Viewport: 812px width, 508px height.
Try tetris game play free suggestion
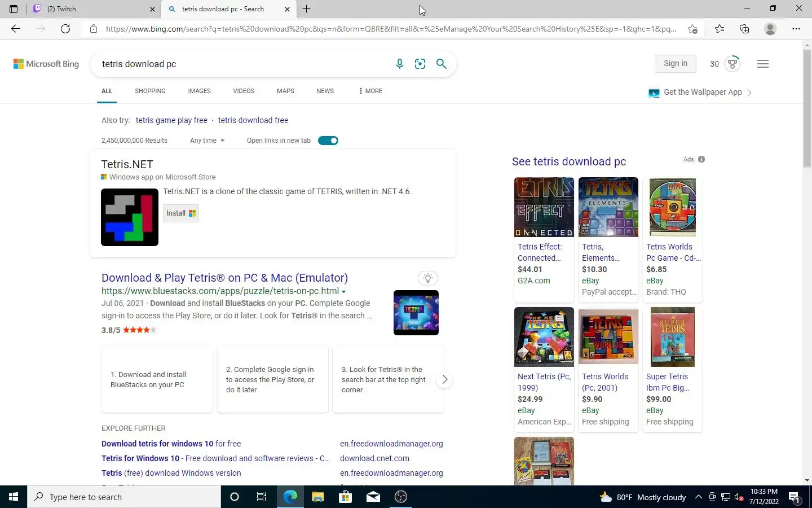click(171, 120)
